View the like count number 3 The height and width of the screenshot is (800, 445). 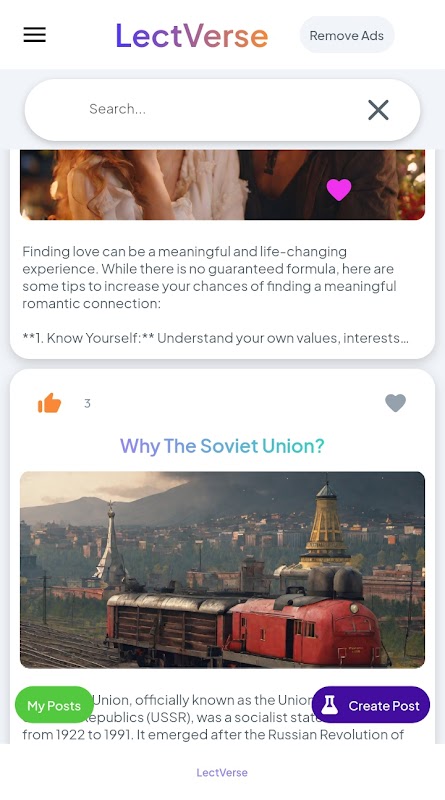pos(87,404)
